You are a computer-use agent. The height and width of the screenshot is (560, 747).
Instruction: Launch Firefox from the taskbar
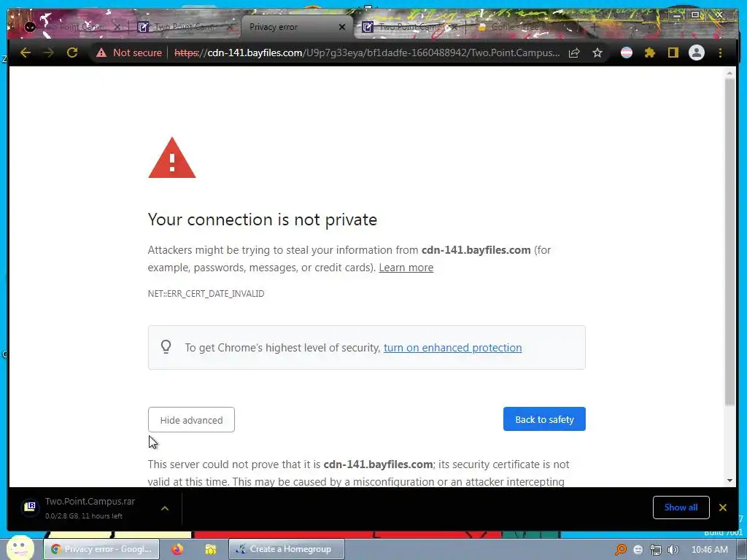[x=177, y=549]
